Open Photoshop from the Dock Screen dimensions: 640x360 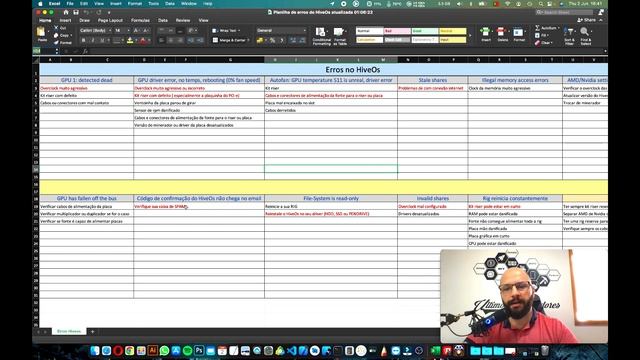coord(199,350)
